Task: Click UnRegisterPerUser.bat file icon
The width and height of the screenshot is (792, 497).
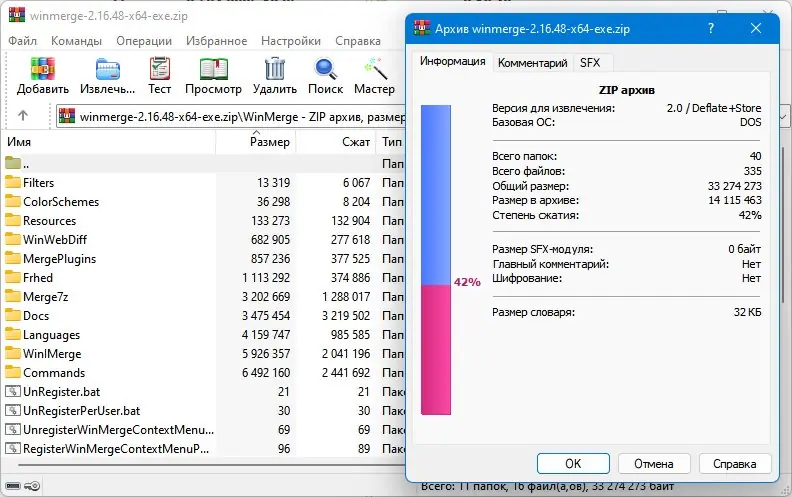Action: [13, 410]
